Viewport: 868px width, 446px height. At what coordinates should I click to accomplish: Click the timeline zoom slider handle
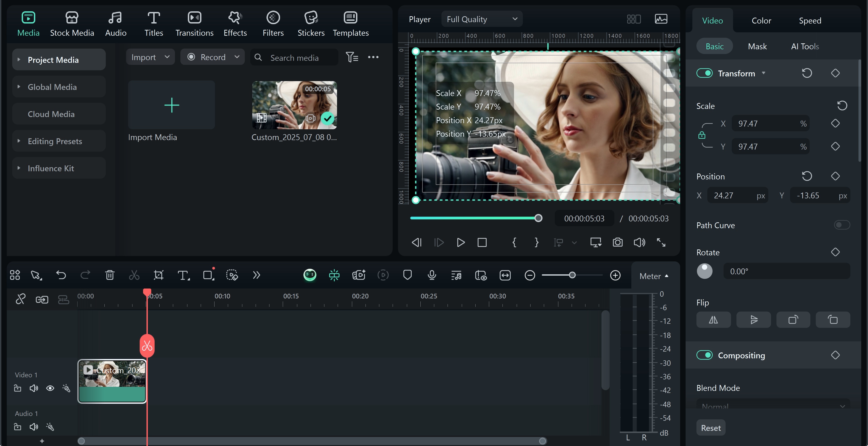572,275
